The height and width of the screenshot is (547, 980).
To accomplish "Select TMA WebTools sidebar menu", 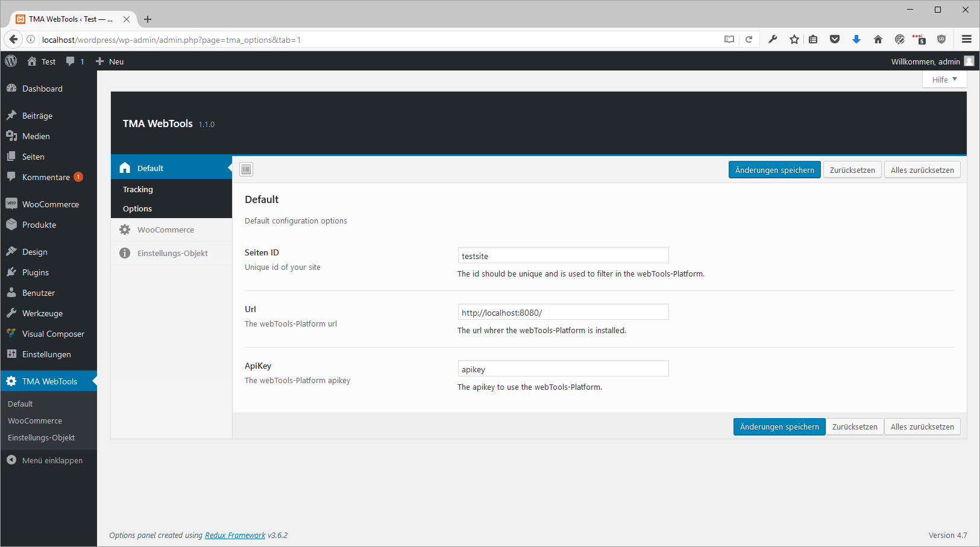I will click(48, 381).
